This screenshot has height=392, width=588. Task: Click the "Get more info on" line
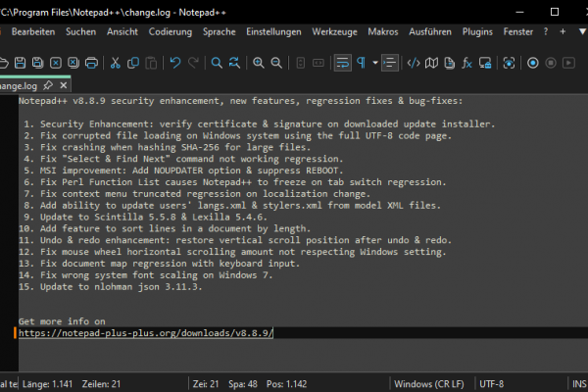coord(62,321)
